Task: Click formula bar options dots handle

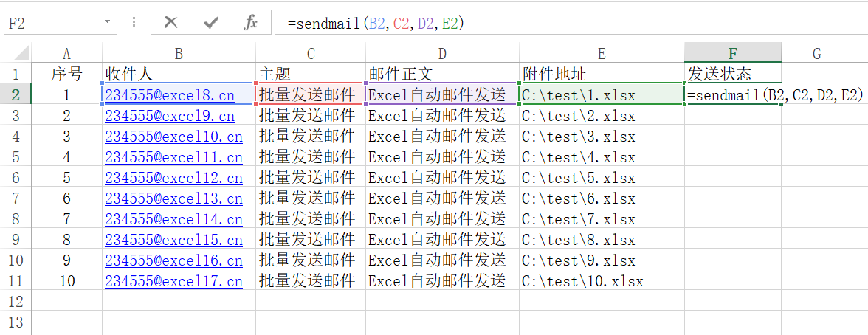Action: [x=134, y=23]
